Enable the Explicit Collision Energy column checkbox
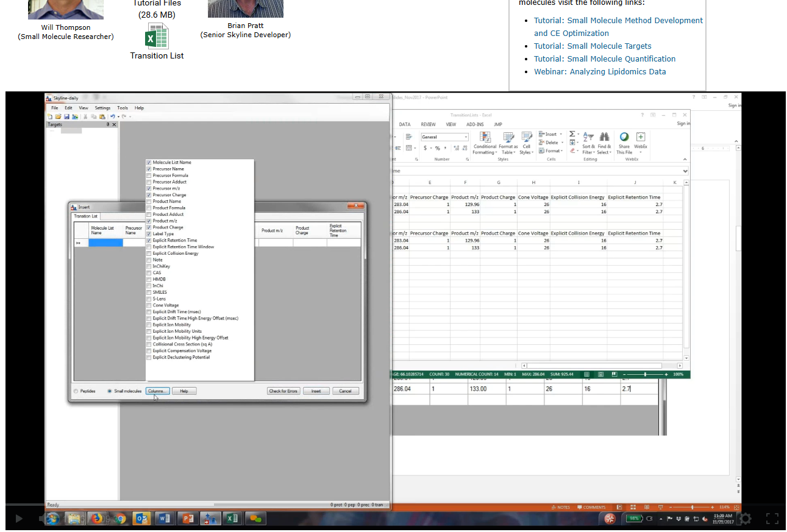This screenshot has height=532, width=787. click(x=149, y=254)
